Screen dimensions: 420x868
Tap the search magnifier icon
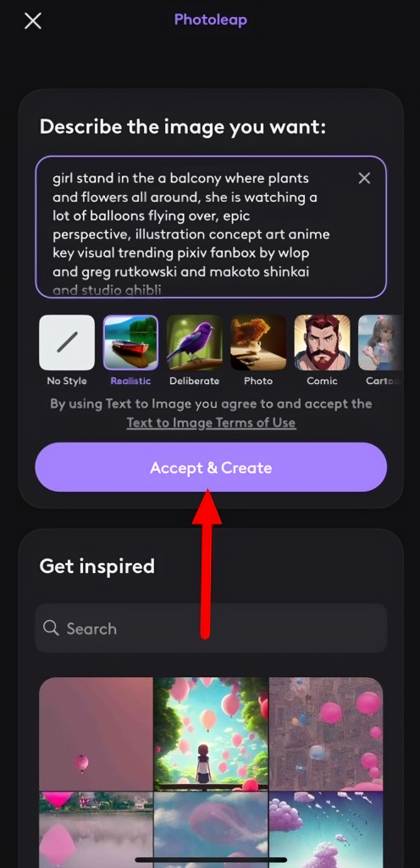(x=51, y=628)
